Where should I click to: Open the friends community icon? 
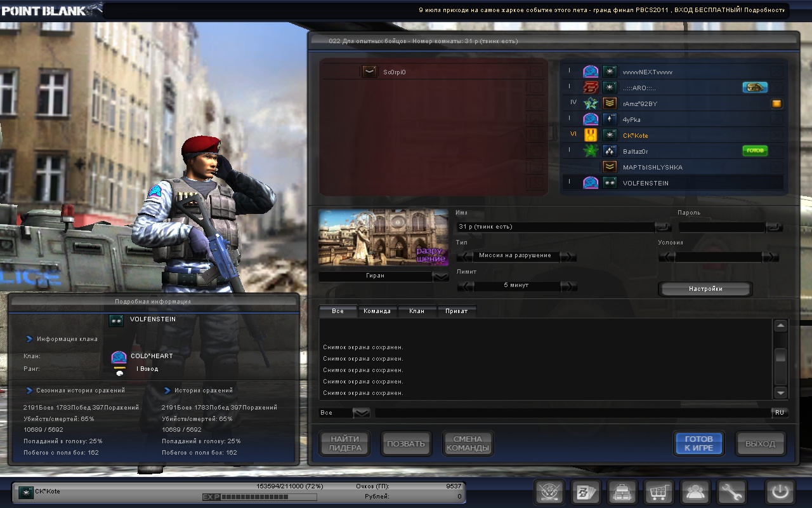(695, 492)
